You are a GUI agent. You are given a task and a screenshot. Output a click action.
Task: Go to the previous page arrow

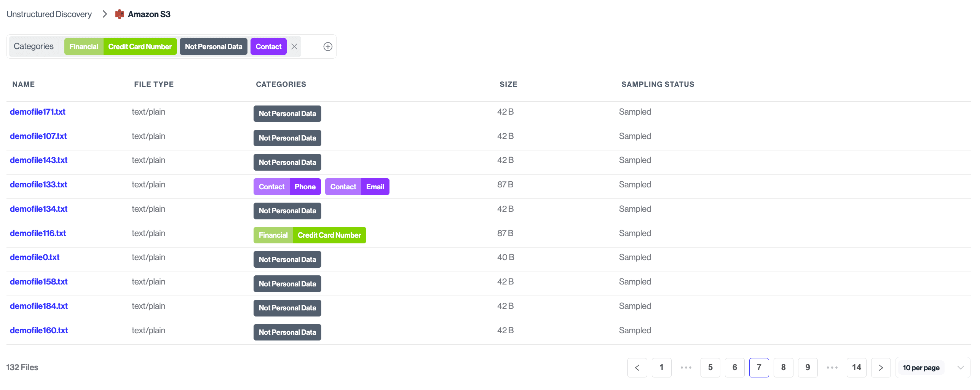tap(637, 368)
